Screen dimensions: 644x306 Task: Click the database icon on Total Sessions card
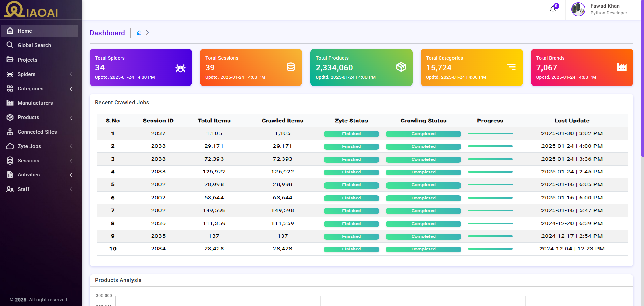click(291, 67)
